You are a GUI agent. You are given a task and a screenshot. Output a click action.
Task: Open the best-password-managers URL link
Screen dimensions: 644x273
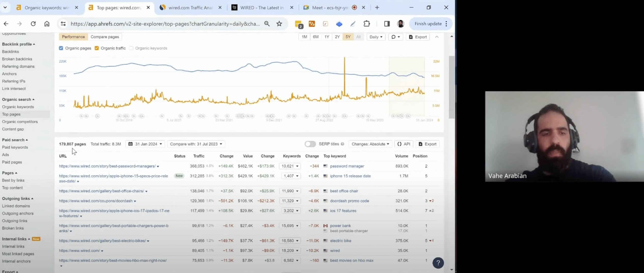pos(107,166)
